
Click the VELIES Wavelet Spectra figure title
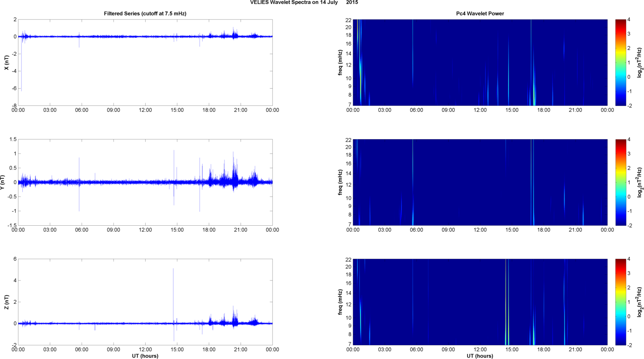point(304,3)
